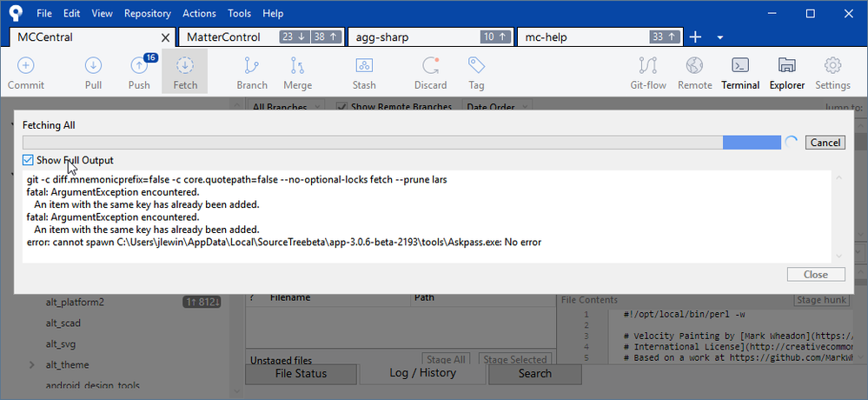Open the Help menu
Viewport: 868px width, 400px height.
coord(273,13)
